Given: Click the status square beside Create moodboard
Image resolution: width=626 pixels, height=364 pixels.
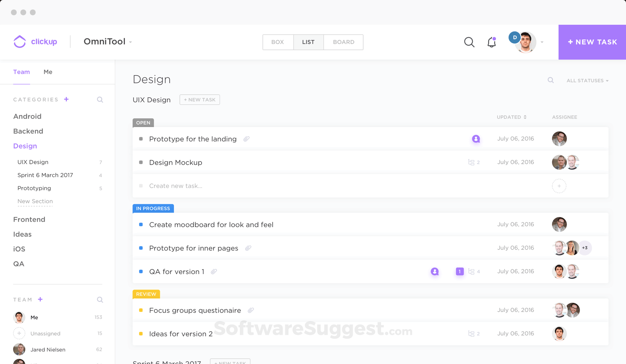Looking at the screenshot, I should click(140, 225).
